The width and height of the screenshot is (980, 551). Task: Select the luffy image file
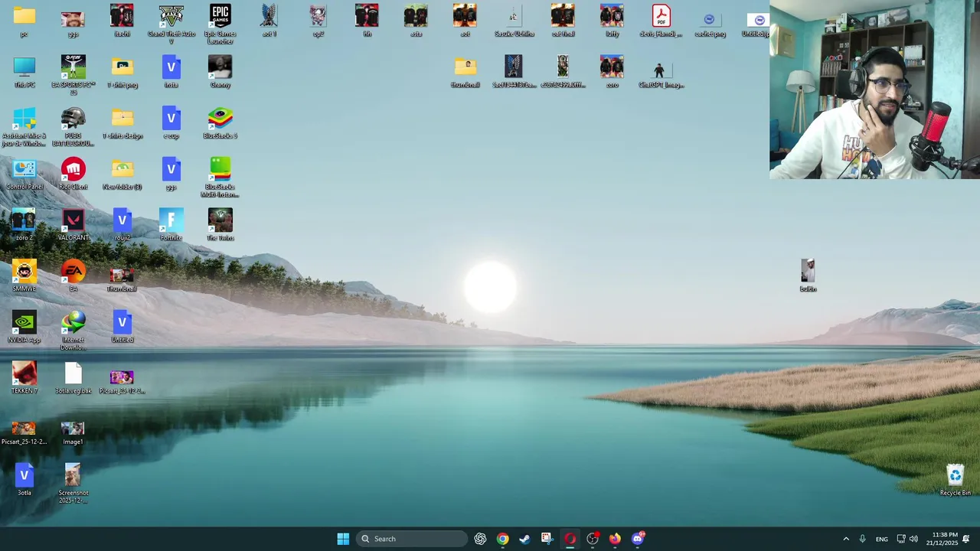point(612,21)
